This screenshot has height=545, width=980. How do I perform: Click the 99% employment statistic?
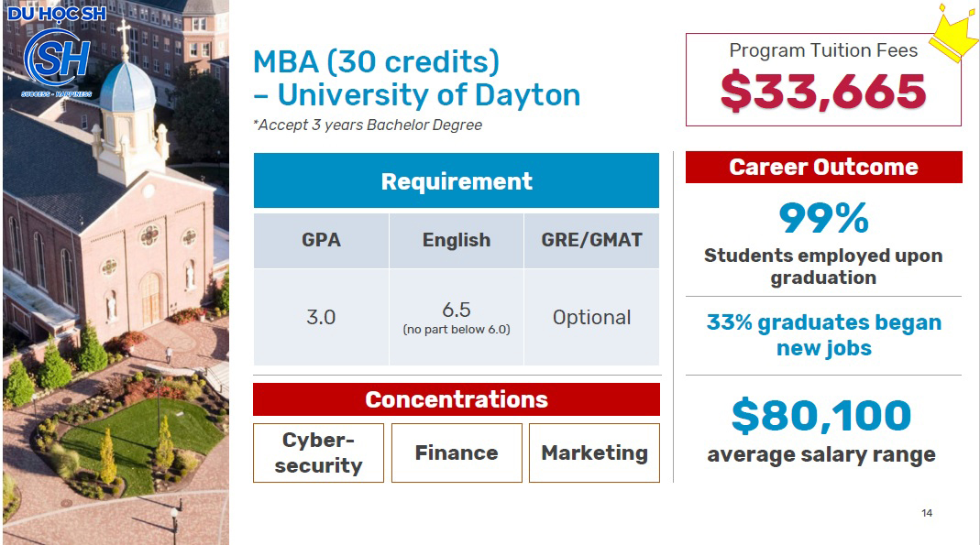824,219
